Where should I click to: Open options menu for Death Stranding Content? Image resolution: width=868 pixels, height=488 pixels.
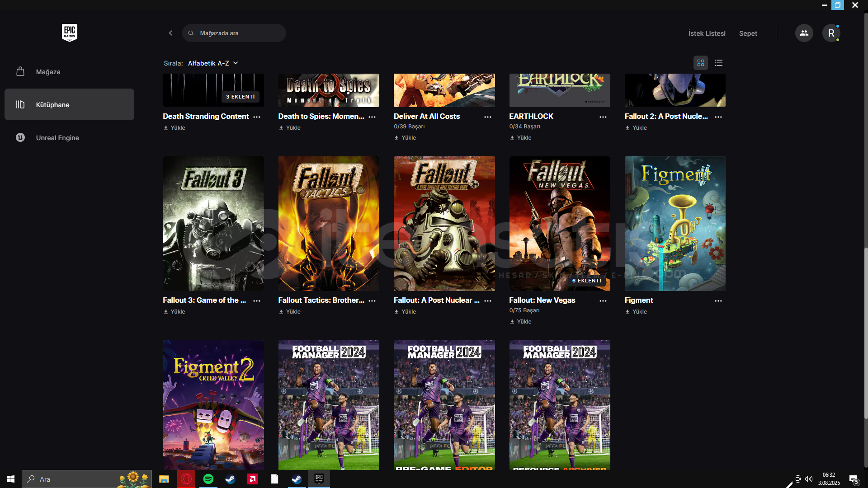coord(257,117)
